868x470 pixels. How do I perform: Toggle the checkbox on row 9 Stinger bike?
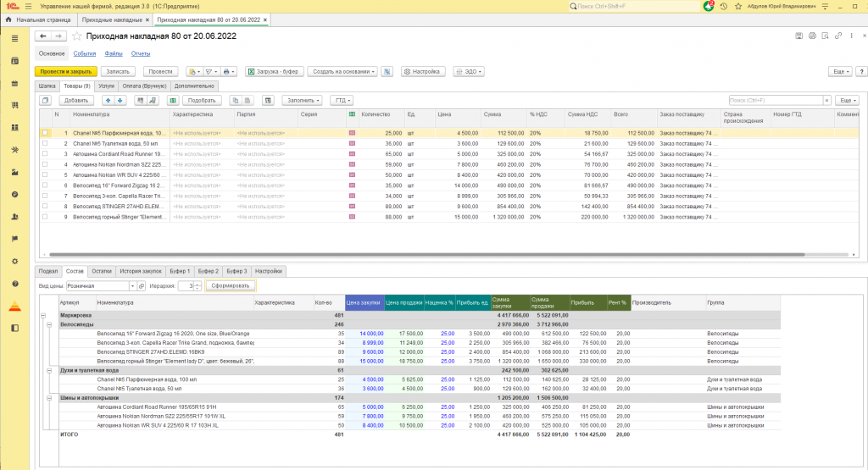click(x=45, y=216)
